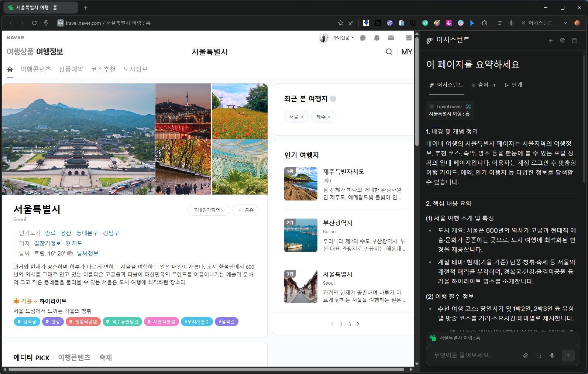Screen dimensions: 588x374
Task: Open the toolbar chevron dropdown
Action: [x=565, y=23]
